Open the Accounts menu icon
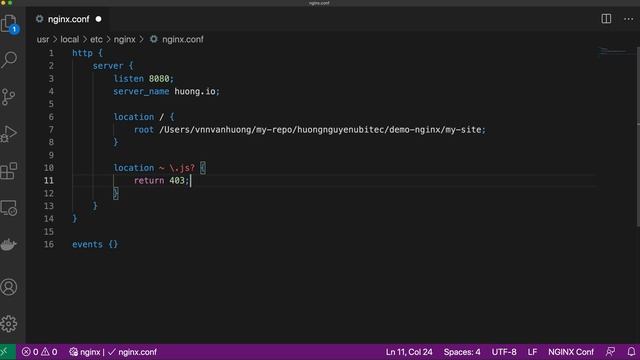This screenshot has height=360, width=640. pos(9,287)
